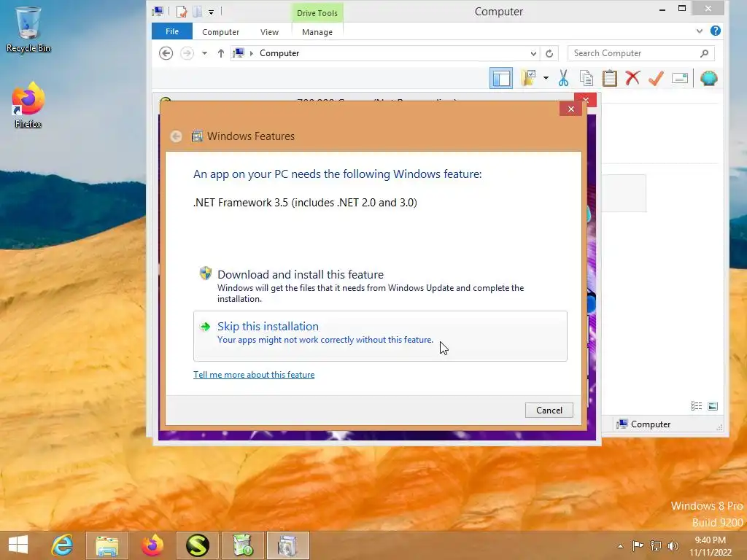Open the Computer ribbon tab
The image size is (747, 560).
tap(220, 32)
